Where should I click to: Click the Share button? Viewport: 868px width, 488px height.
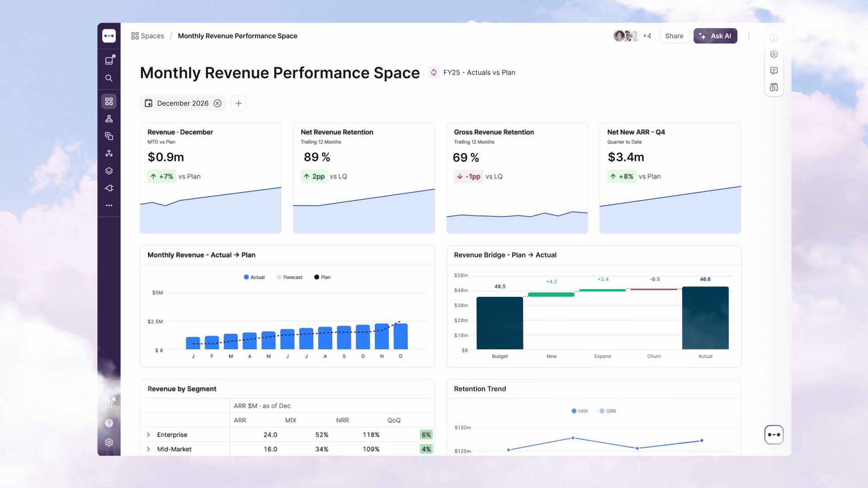(674, 36)
